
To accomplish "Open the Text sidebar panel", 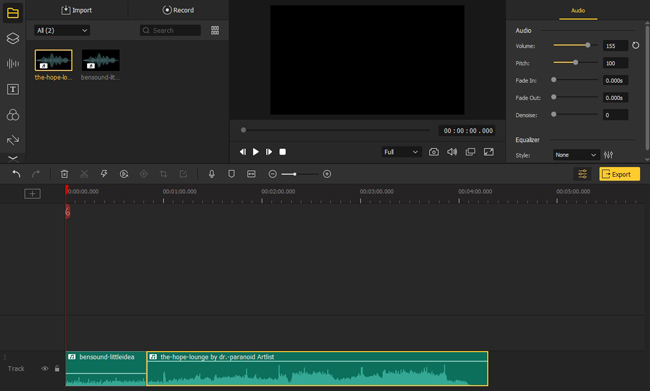I will [x=13, y=89].
